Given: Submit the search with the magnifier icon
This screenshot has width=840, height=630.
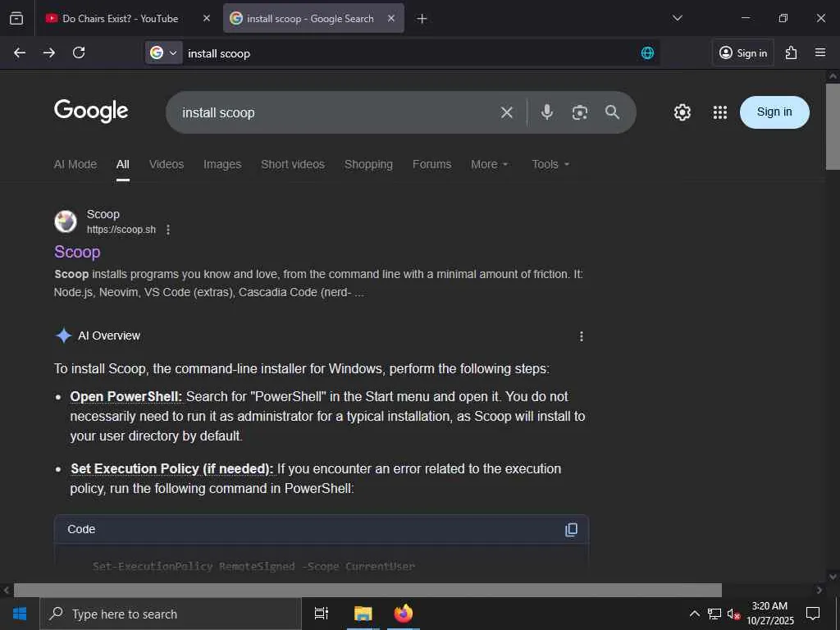Looking at the screenshot, I should (612, 112).
